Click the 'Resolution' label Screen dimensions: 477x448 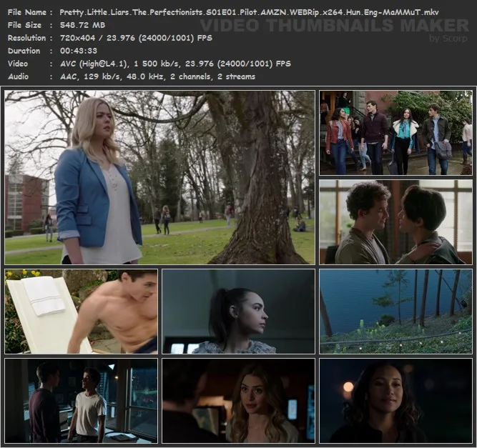[x=26, y=39]
